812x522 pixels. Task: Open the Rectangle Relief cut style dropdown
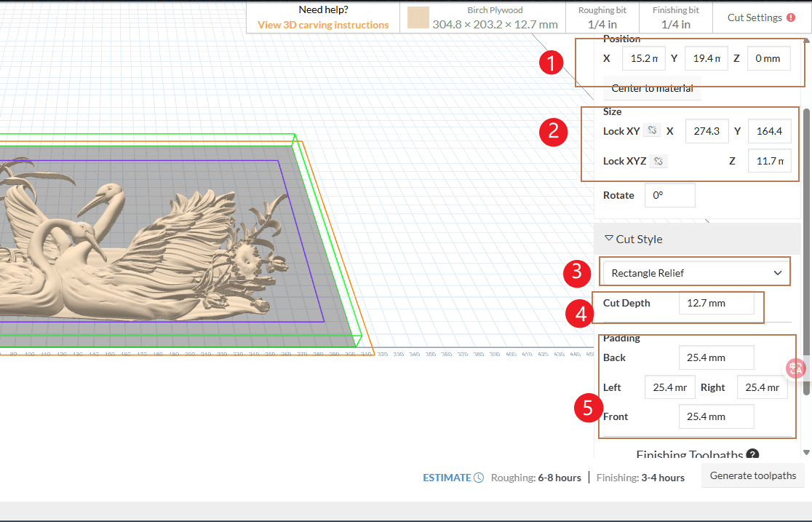(696, 273)
